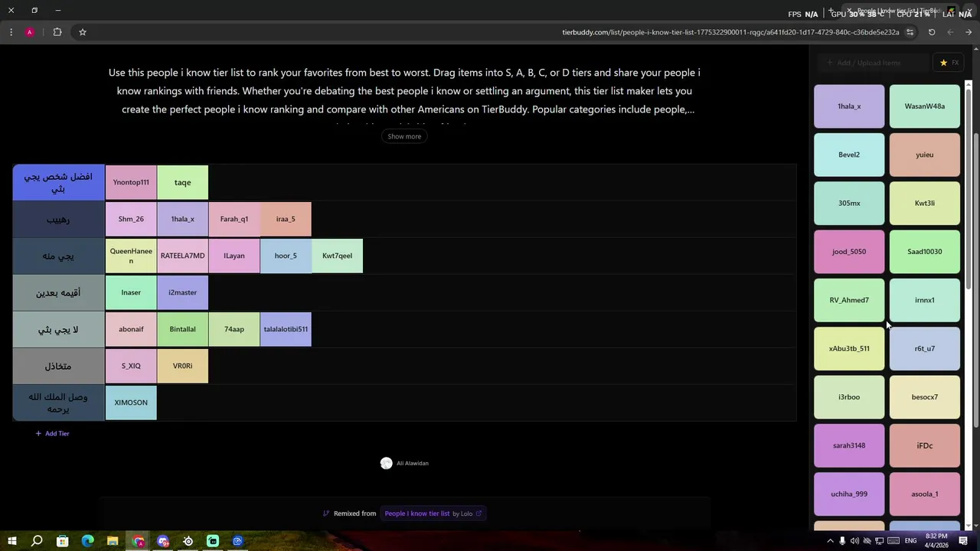Select the i2master item tile

pos(182,293)
